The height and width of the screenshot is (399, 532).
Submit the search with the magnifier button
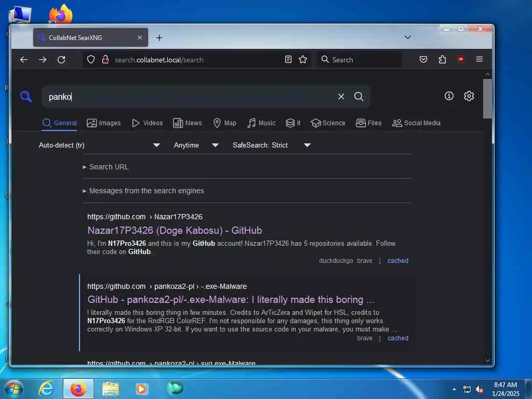coord(358,97)
